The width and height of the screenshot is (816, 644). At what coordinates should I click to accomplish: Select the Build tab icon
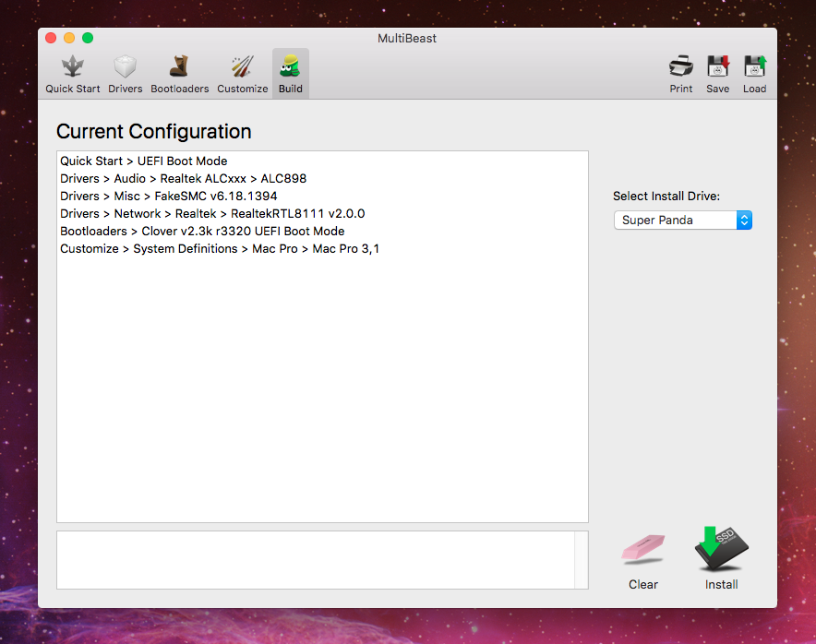[291, 74]
